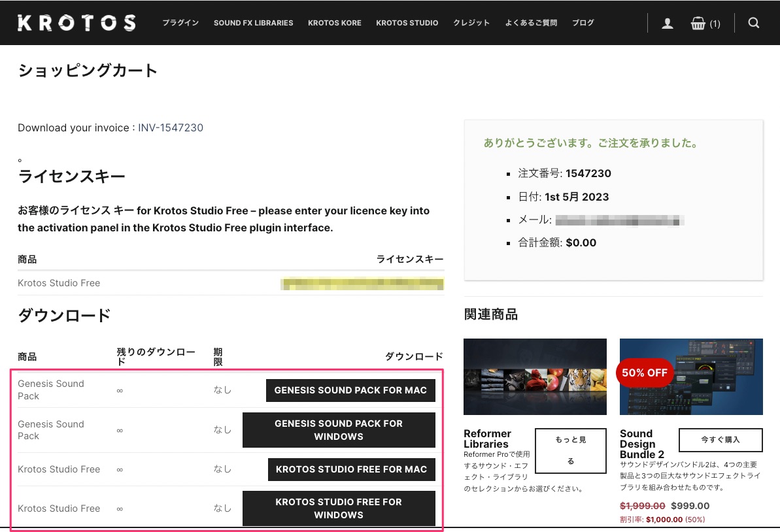Click the sale price $999.00
The image size is (780, 532).
pos(690,506)
